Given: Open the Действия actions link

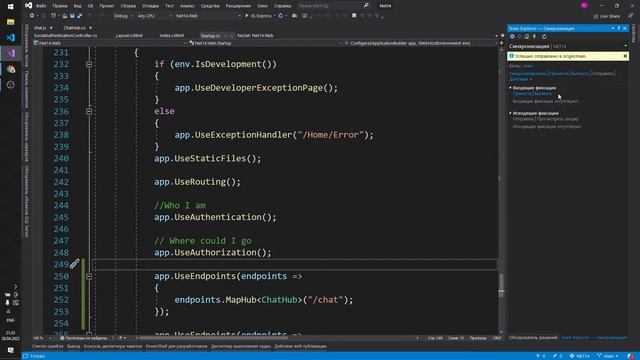Looking at the screenshot, I should [520, 79].
